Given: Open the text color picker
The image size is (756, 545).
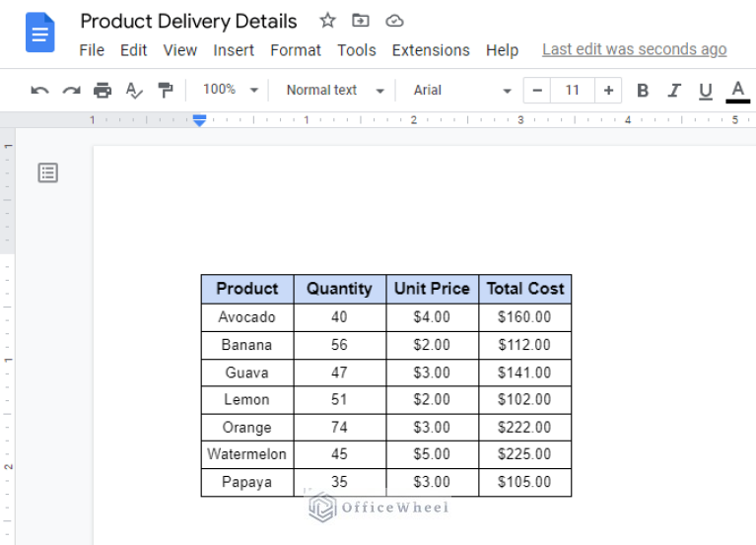Looking at the screenshot, I should (737, 92).
